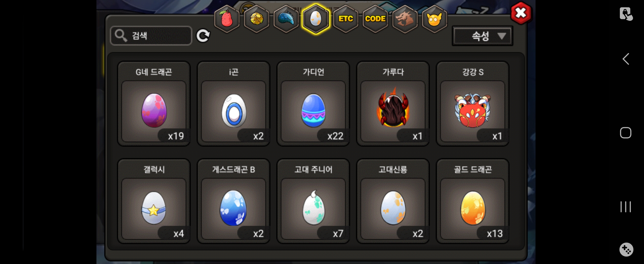Close the inventory with the red X

[x=521, y=13]
